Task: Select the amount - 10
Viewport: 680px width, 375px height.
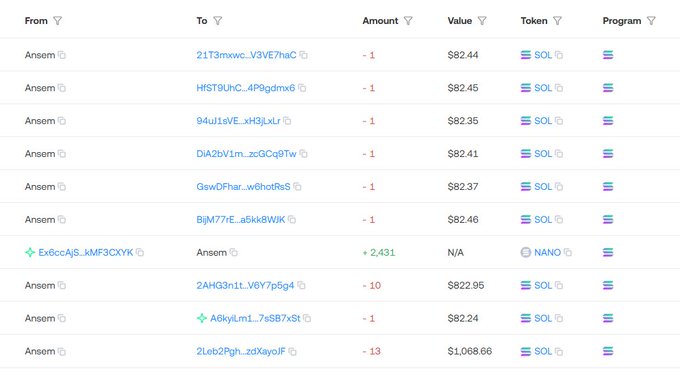Action: tap(372, 285)
